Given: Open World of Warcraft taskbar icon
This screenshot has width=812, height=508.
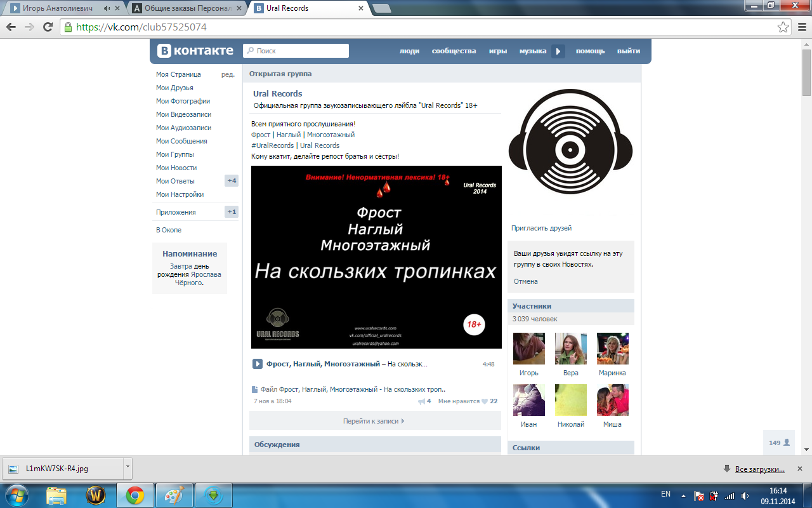Looking at the screenshot, I should click(96, 495).
